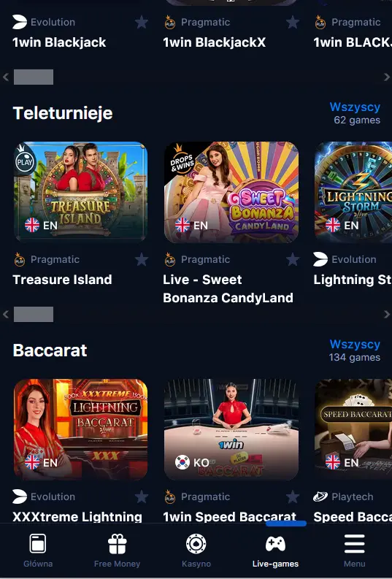Viewport: 392px width, 579px height.
Task: Mark XXXtreme Lightning as favorite
Action: 142,496
